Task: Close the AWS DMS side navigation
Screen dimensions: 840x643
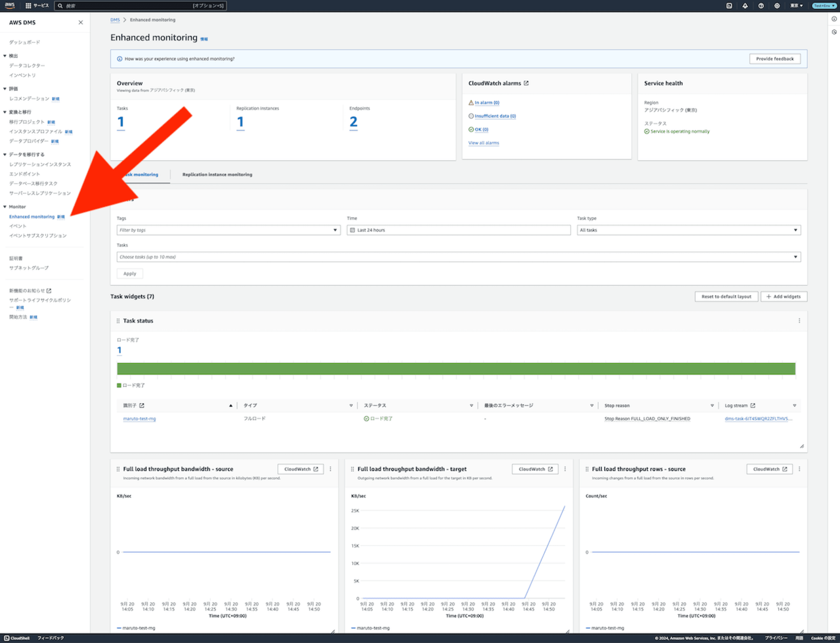Action: (x=81, y=22)
